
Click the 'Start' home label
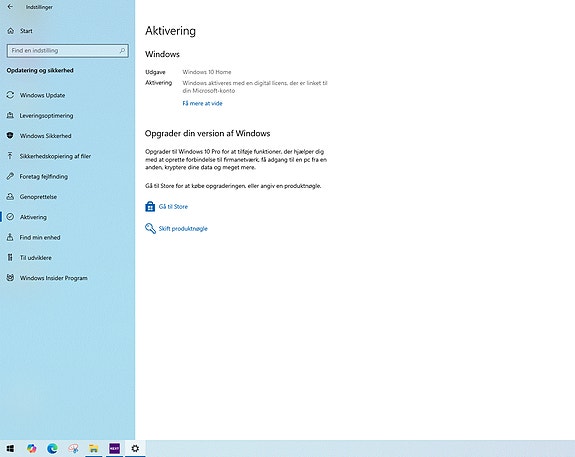point(26,31)
